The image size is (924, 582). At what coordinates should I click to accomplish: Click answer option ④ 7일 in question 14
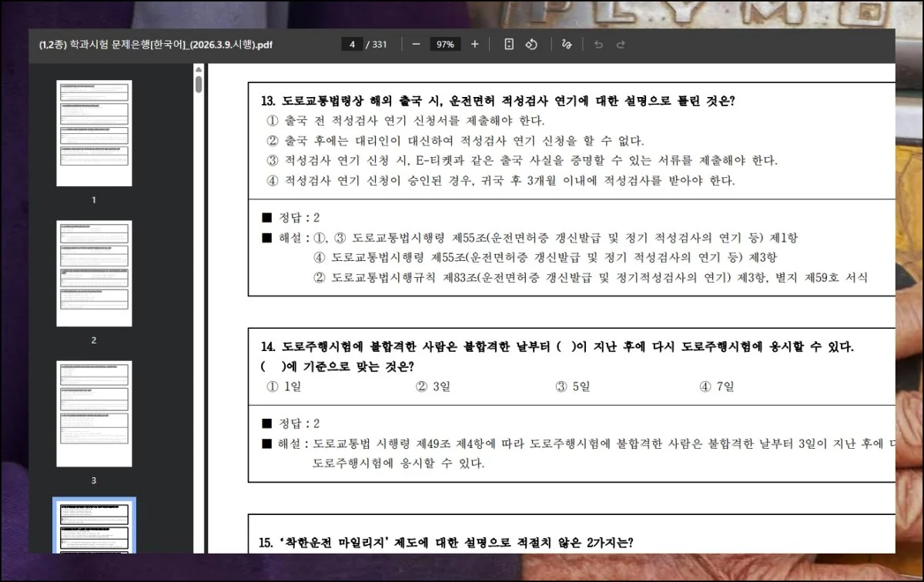click(716, 386)
